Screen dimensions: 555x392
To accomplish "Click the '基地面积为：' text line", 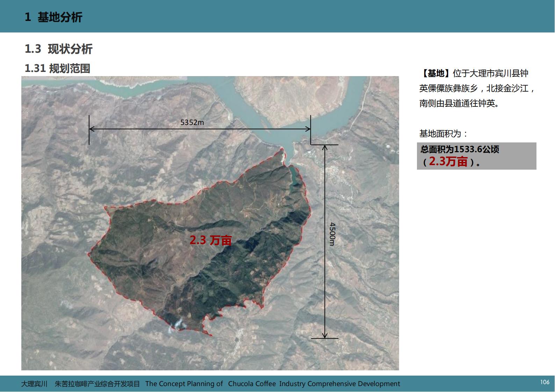I will (443, 133).
